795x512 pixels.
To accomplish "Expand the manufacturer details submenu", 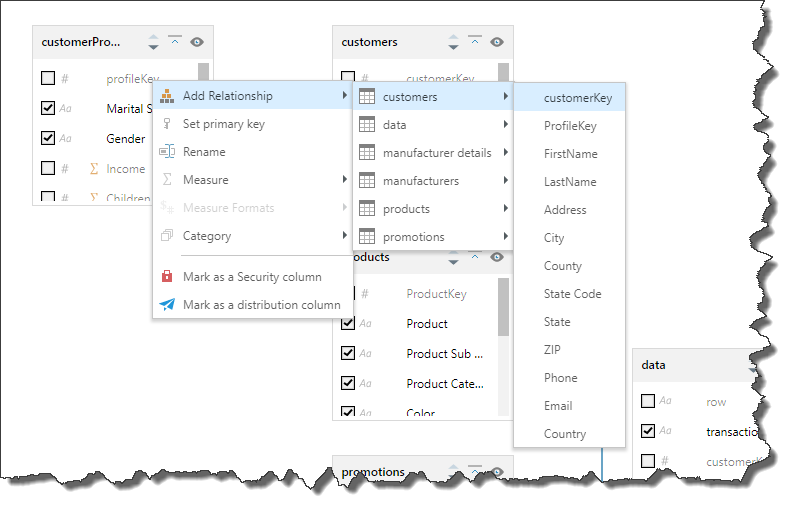I will [506, 153].
